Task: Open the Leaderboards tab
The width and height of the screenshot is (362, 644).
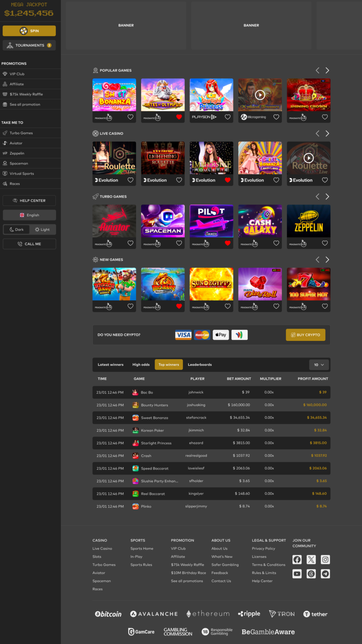Action: coord(199,365)
